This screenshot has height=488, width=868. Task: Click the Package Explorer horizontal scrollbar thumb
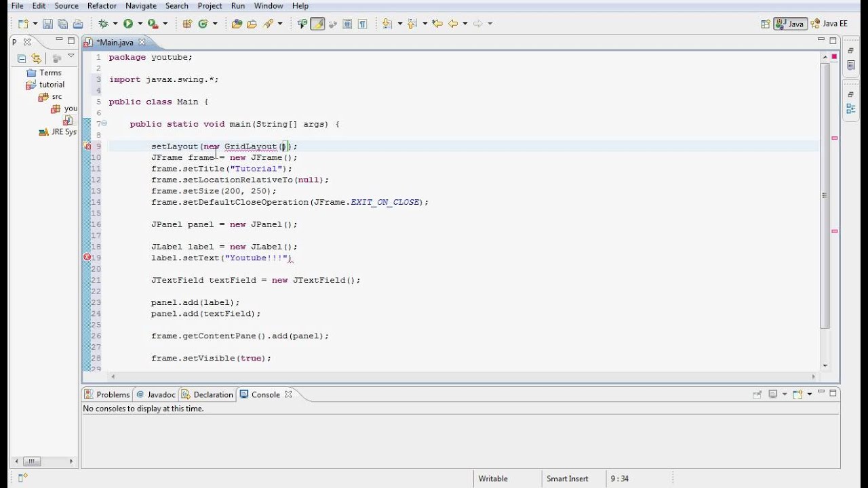[32, 462]
